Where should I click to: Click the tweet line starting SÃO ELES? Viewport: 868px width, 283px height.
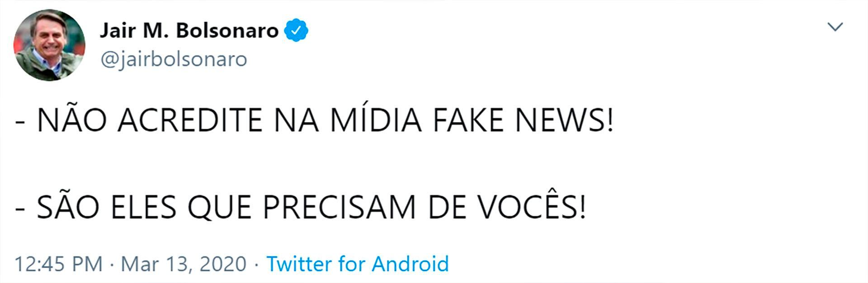coord(301,208)
